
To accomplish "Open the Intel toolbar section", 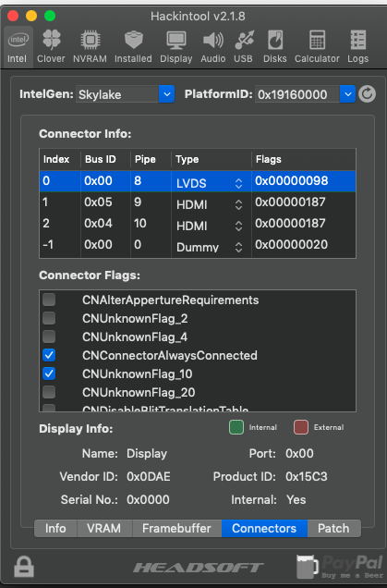I will 18,47.
